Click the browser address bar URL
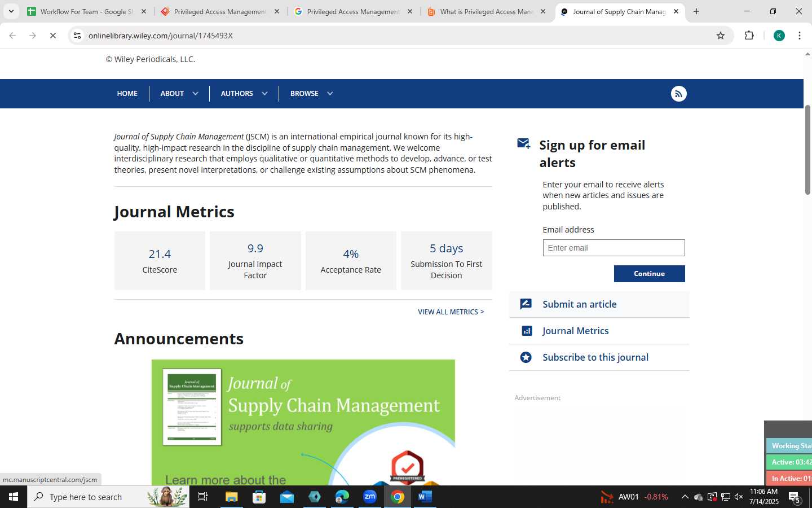Viewport: 812px width, 508px height. (x=161, y=36)
